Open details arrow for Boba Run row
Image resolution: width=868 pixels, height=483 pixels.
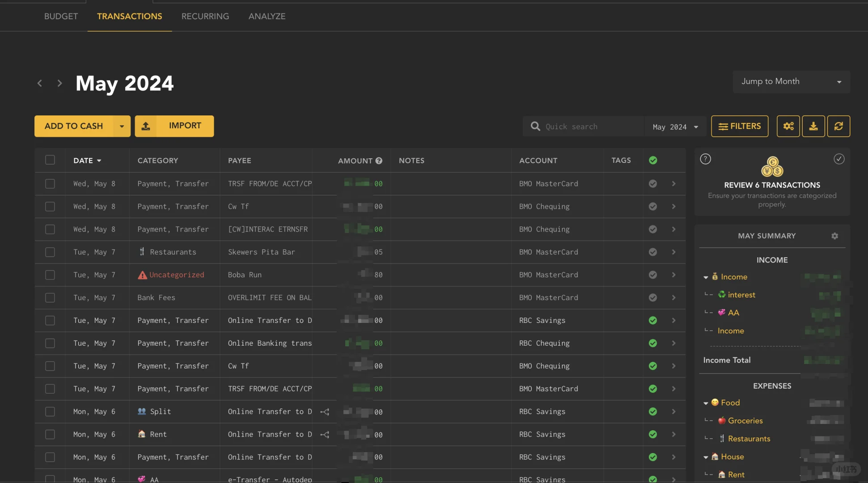tap(673, 275)
